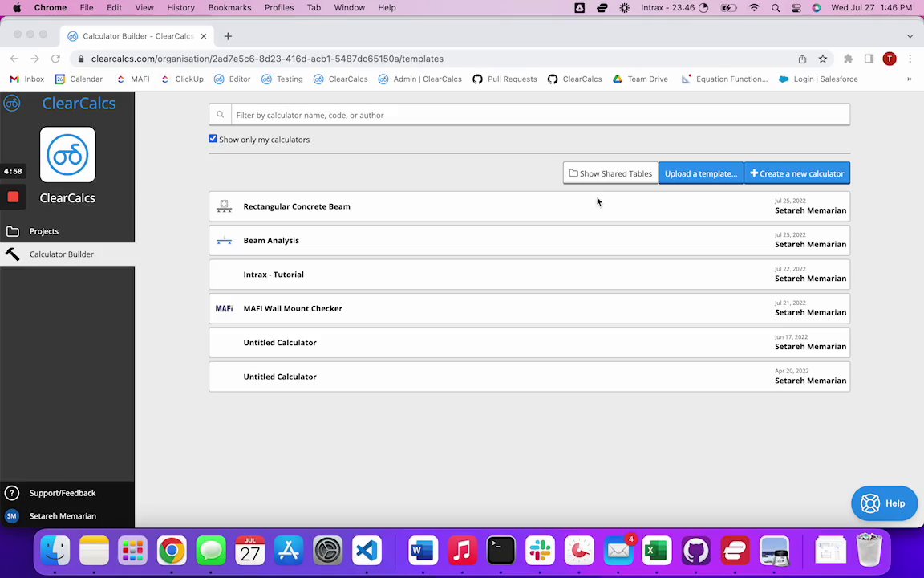924x578 pixels.
Task: Open Slack from the dock
Action: point(540,551)
